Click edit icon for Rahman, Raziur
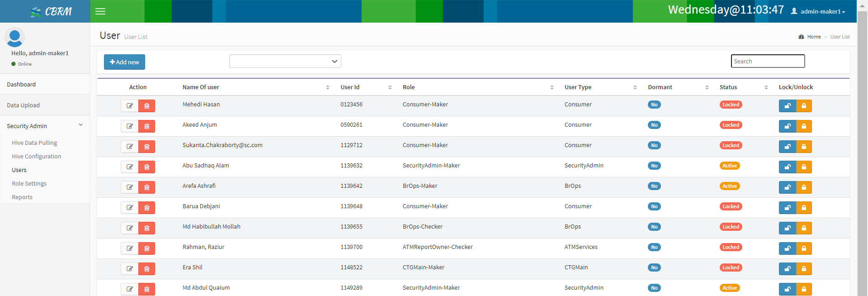 tap(130, 248)
